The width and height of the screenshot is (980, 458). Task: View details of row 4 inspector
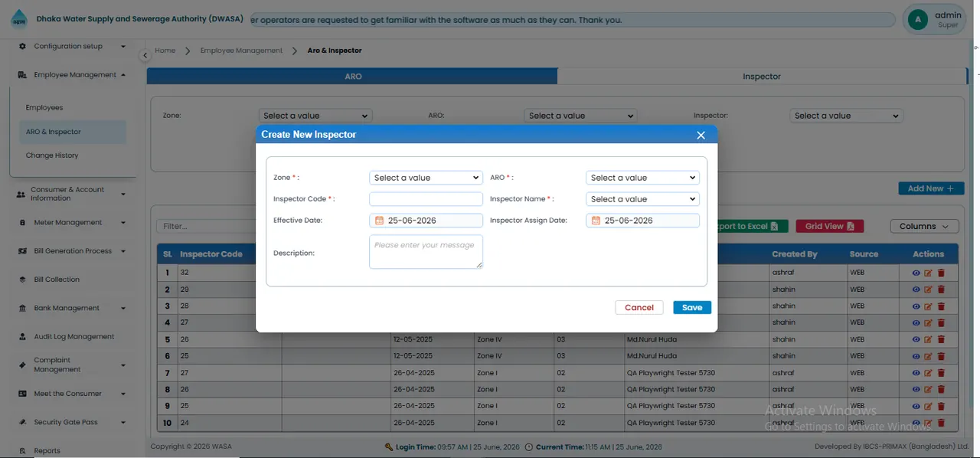pos(916,322)
